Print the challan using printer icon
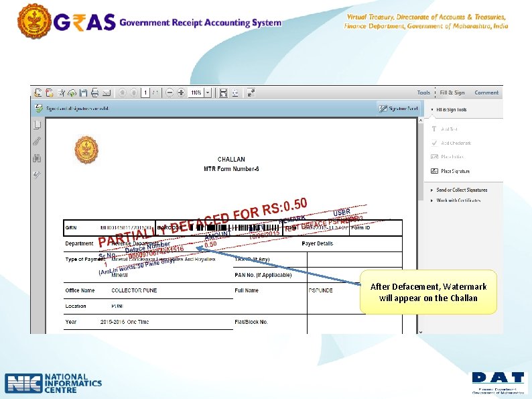 coord(95,93)
